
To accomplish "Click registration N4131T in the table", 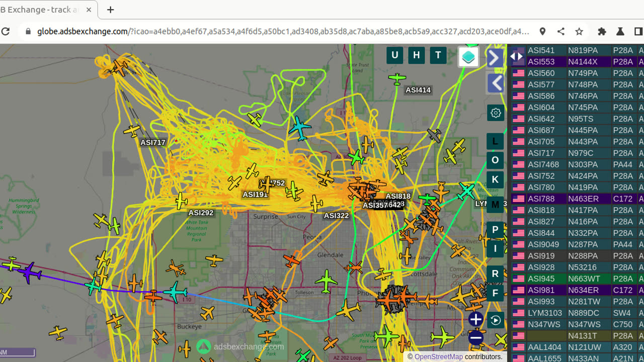I will click(x=583, y=336).
